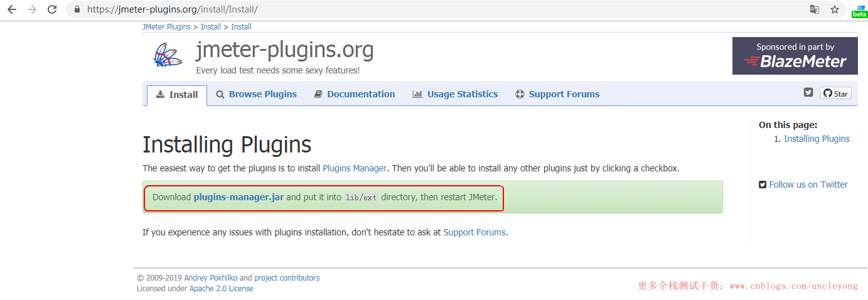The height and width of the screenshot is (300, 868).
Task: Click the jmeter-plugins feather logo
Action: (168, 55)
